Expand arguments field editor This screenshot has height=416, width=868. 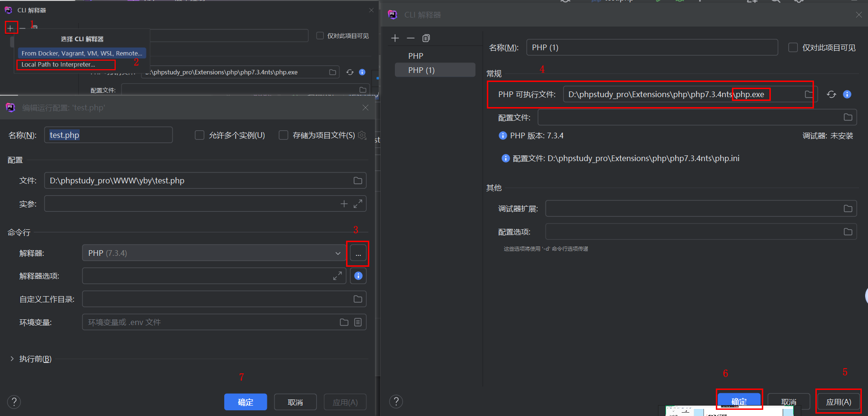point(358,204)
